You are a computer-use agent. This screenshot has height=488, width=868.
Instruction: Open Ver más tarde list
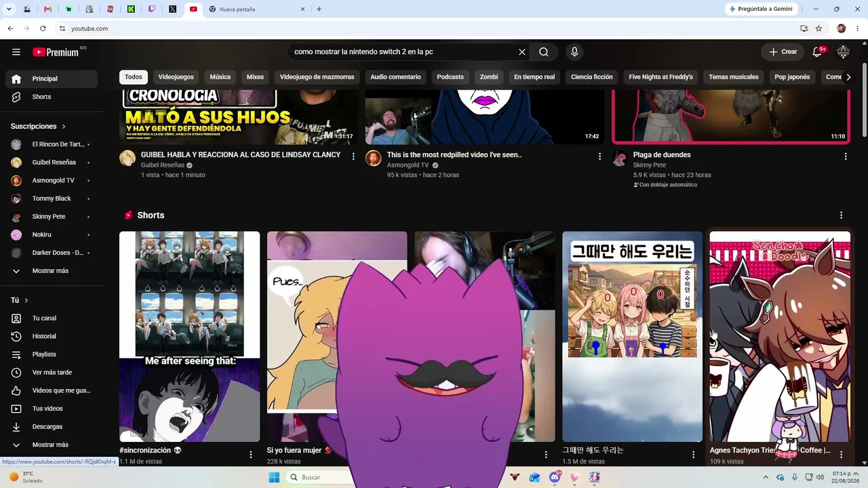point(52,372)
